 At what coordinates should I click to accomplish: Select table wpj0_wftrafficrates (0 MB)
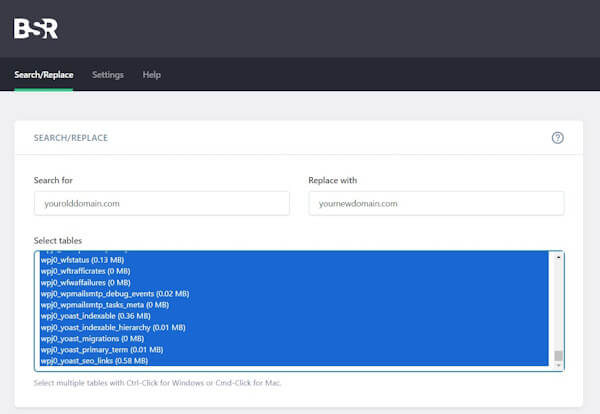click(294, 271)
